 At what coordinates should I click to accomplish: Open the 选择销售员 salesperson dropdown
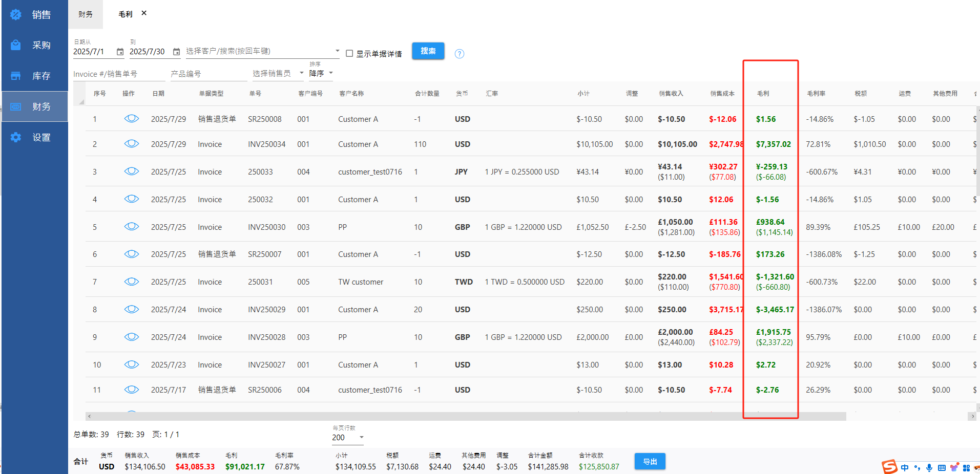point(301,73)
